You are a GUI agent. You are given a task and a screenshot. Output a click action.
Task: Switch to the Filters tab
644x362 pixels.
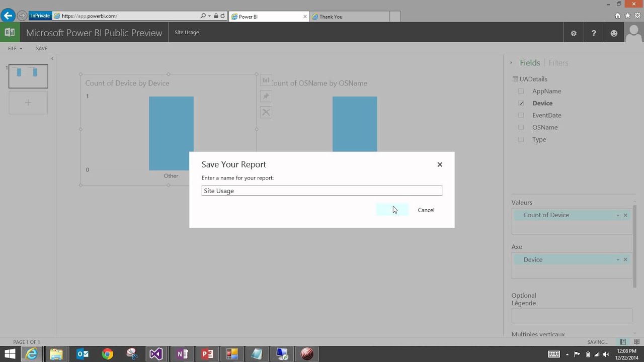558,63
